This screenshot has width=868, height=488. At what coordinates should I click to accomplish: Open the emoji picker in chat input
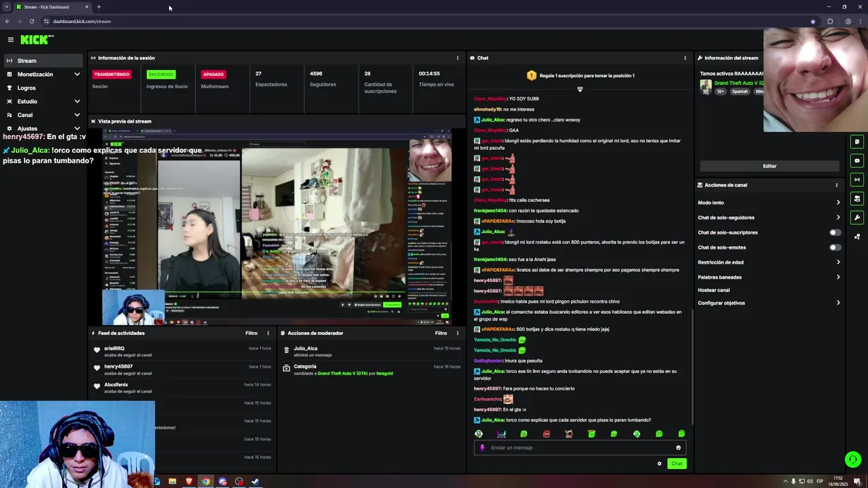[x=678, y=447]
